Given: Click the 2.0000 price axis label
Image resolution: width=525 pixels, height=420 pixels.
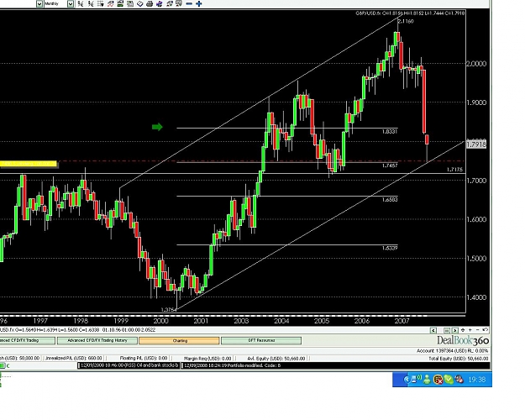Looking at the screenshot, I should [476, 64].
